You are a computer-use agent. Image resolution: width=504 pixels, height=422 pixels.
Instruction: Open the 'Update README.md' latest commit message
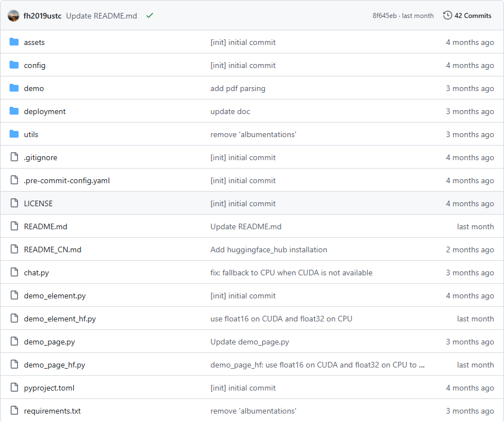point(101,16)
